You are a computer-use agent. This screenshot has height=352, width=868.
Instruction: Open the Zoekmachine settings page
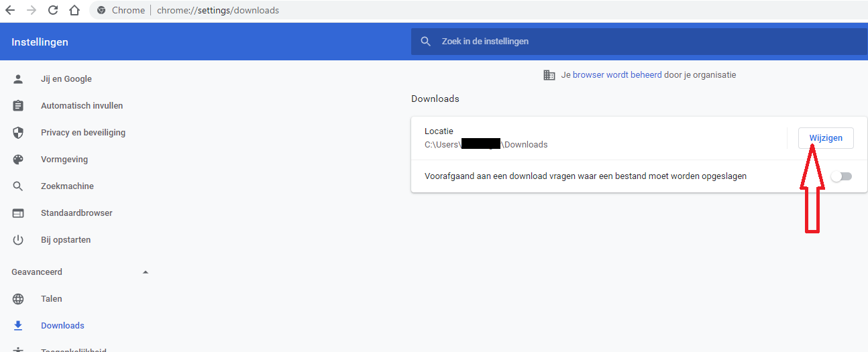(x=67, y=186)
